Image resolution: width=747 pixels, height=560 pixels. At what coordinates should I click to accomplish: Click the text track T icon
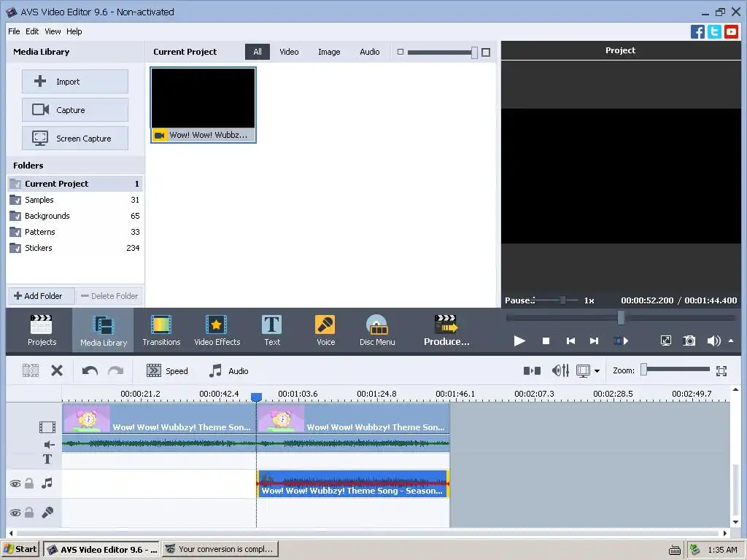coord(47,459)
